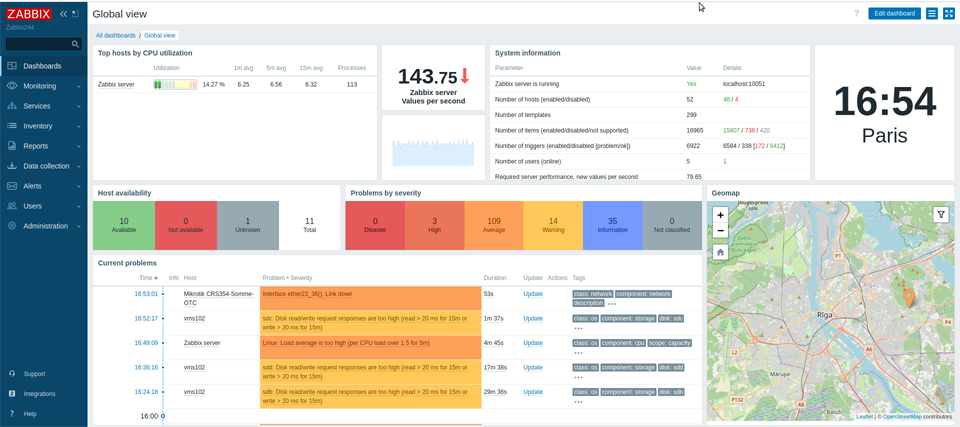
Task: Open the dashboard actions hamburger menu
Action: pos(932,13)
